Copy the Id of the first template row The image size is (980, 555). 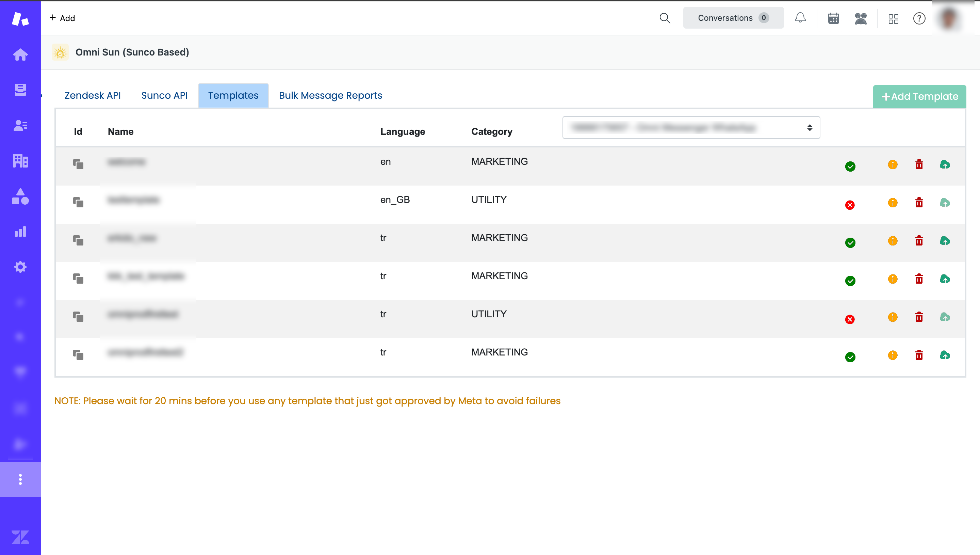79,164
